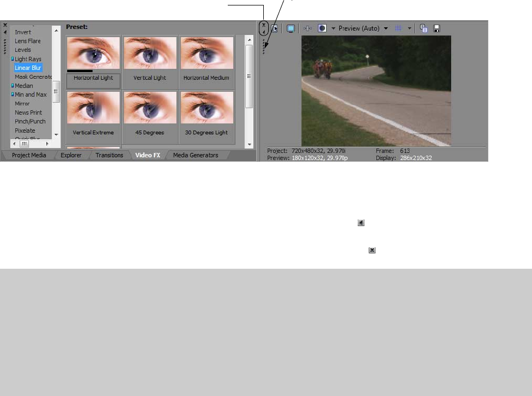Click the effects list scroll-down arrow

click(x=56, y=135)
